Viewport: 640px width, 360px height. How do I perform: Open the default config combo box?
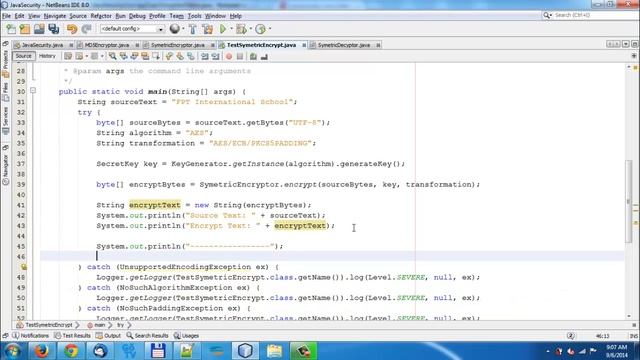pos(132,29)
